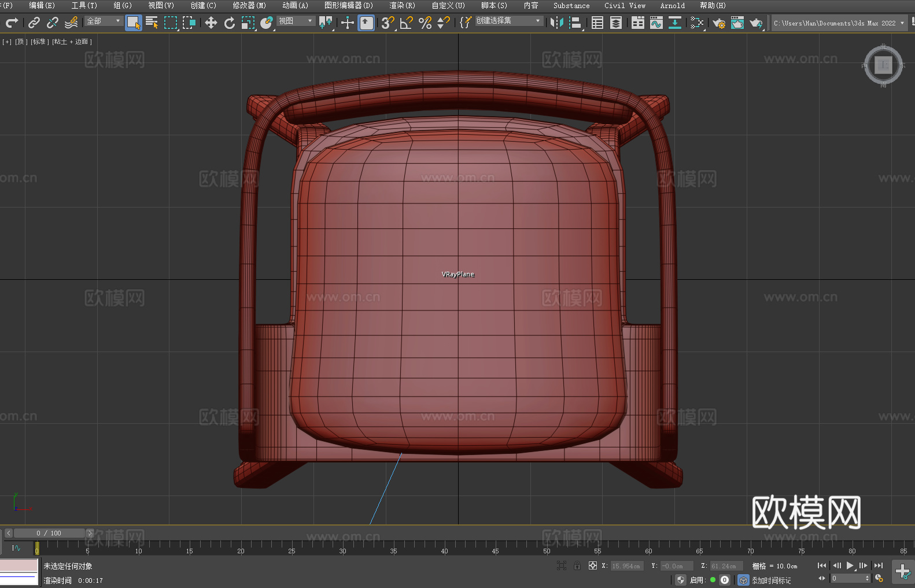Open the '创建选择集' named selection dropdown
Screen dimensions: 915x588
(x=508, y=21)
